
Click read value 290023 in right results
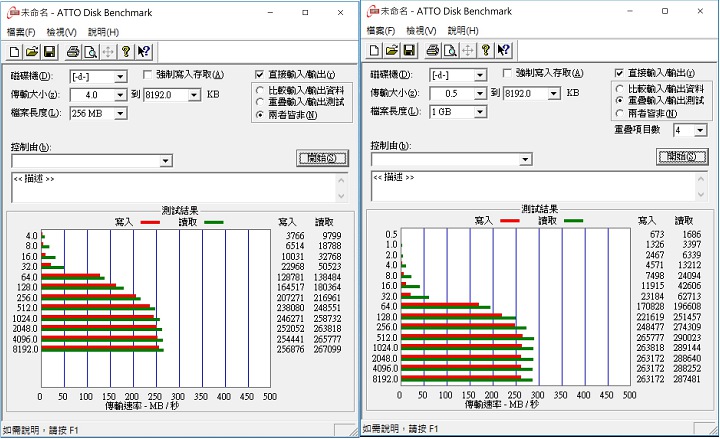point(687,338)
